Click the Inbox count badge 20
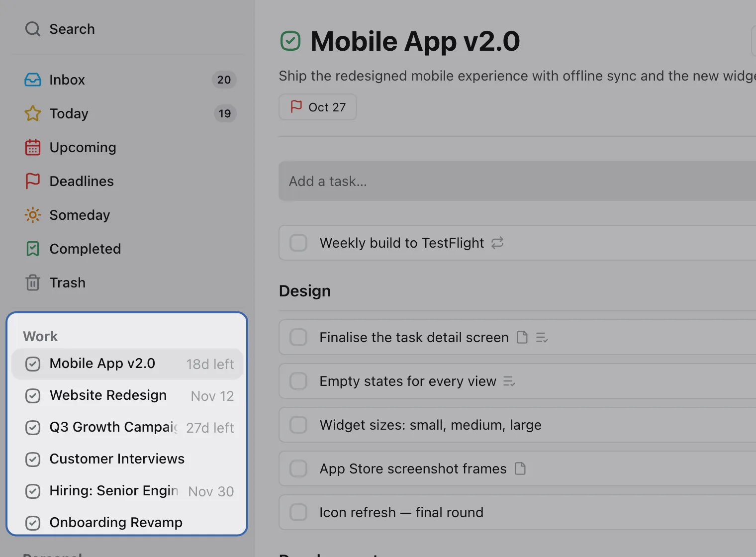 [224, 80]
